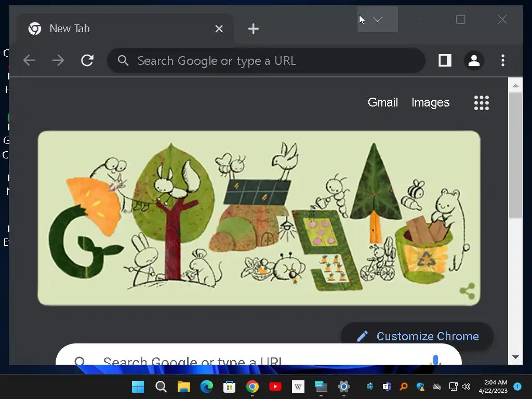Click the first system tray icon left of Teams
532x399 pixels.
tap(370, 387)
